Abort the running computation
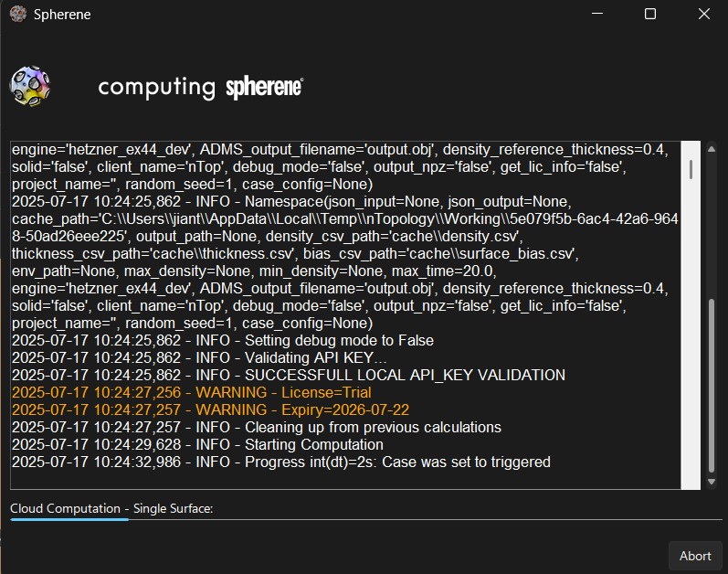728x574 pixels. 695,556
